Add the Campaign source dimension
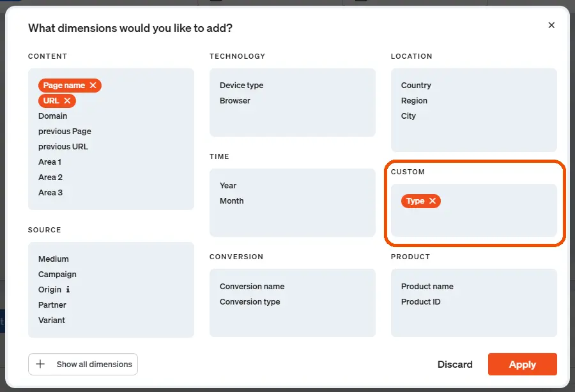 pos(57,275)
